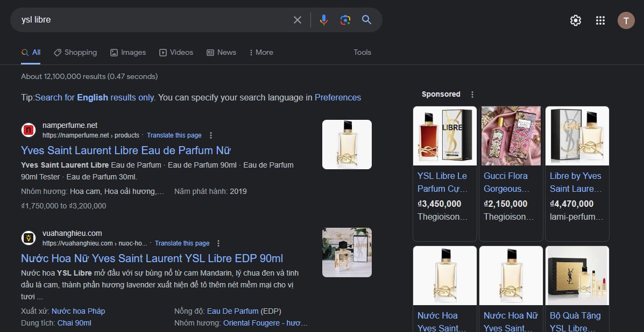Image resolution: width=644 pixels, height=332 pixels.
Task: Click Oriental Fougere scent group link
Action: click(265, 323)
